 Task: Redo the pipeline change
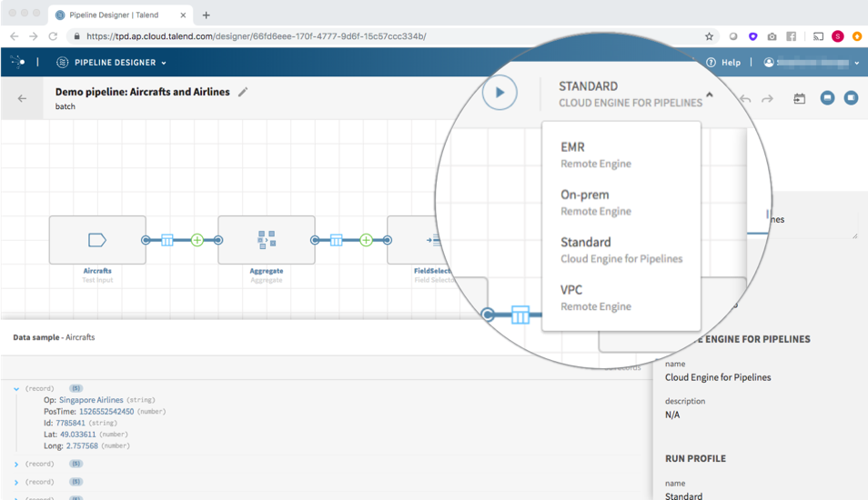point(767,99)
